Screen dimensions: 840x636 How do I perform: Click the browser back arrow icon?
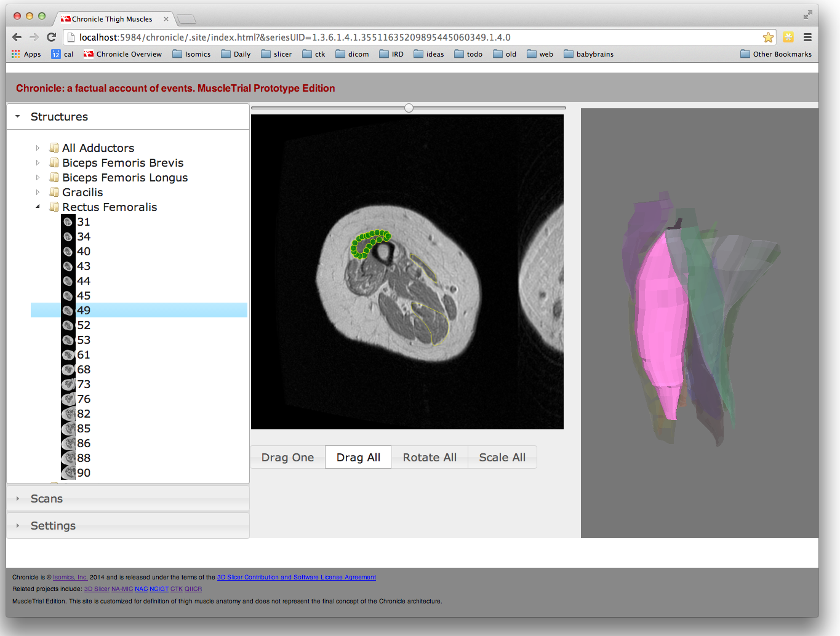(x=17, y=38)
